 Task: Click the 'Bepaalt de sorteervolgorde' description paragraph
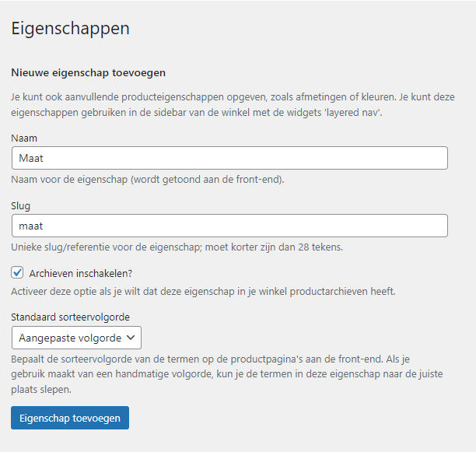(x=227, y=374)
